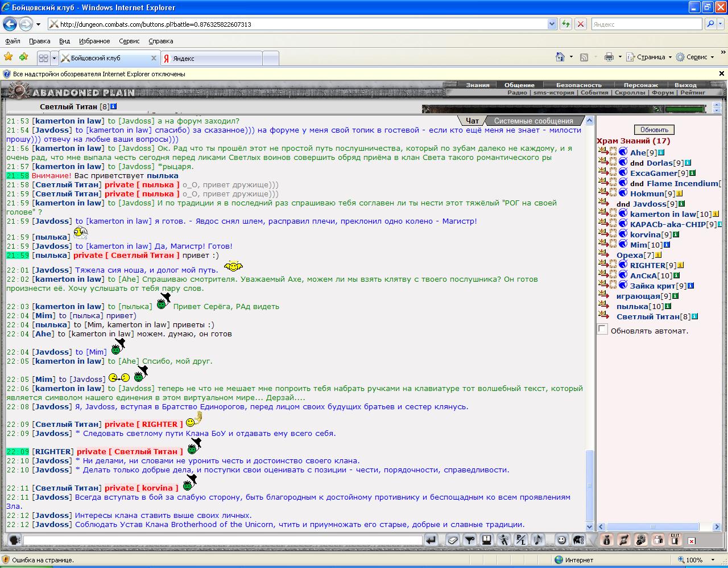Click the send message arrow button
Viewport: 728px width, 568px height.
pos(431,540)
